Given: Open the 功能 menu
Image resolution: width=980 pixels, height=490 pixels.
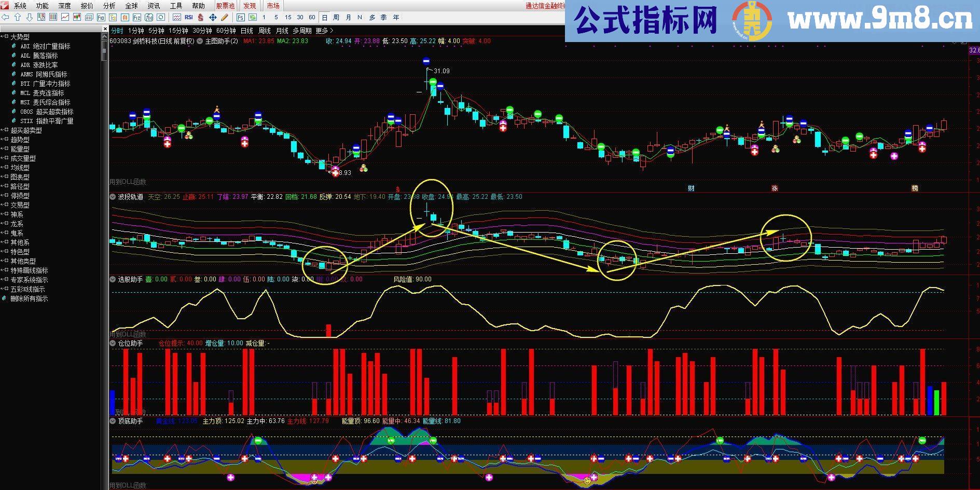Looking at the screenshot, I should (43, 6).
